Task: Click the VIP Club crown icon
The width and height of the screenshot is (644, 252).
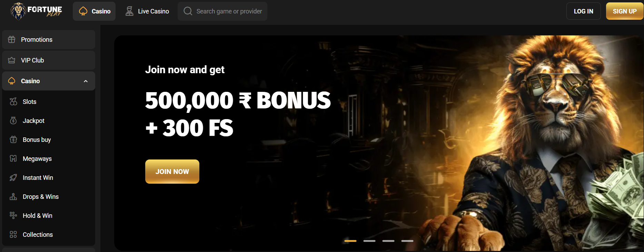Action: click(x=12, y=60)
